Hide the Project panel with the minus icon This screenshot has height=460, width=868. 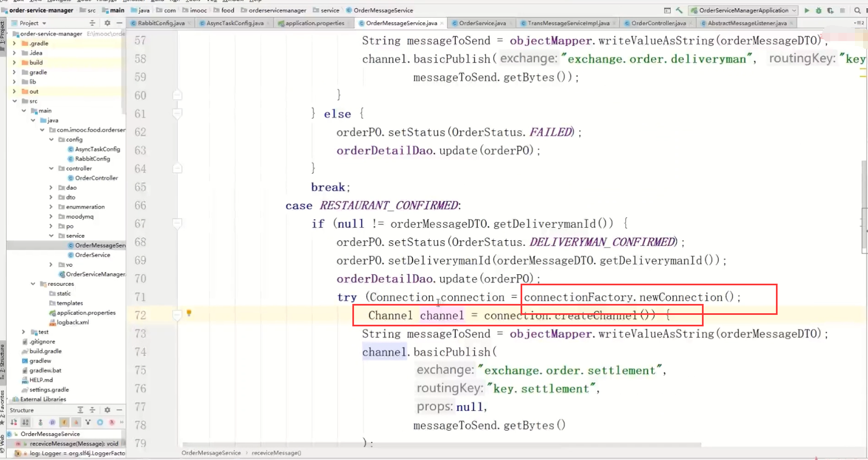pyautogui.click(x=119, y=23)
